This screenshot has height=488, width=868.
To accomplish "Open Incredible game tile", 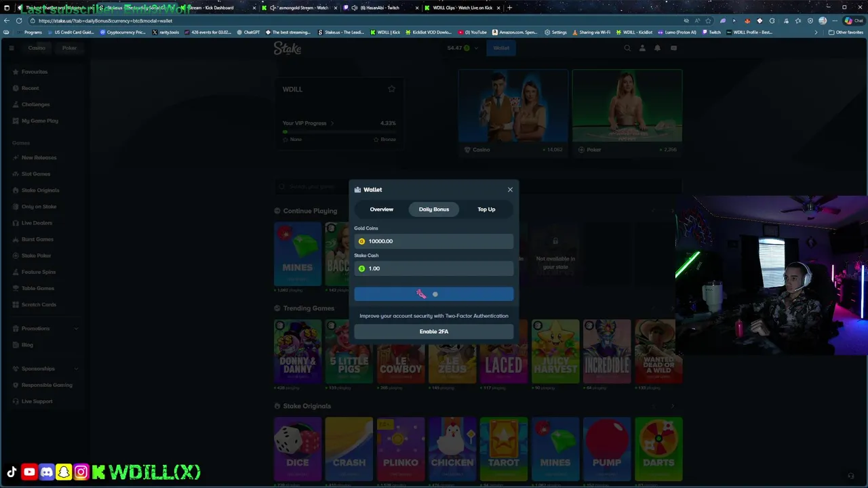I will tap(607, 352).
